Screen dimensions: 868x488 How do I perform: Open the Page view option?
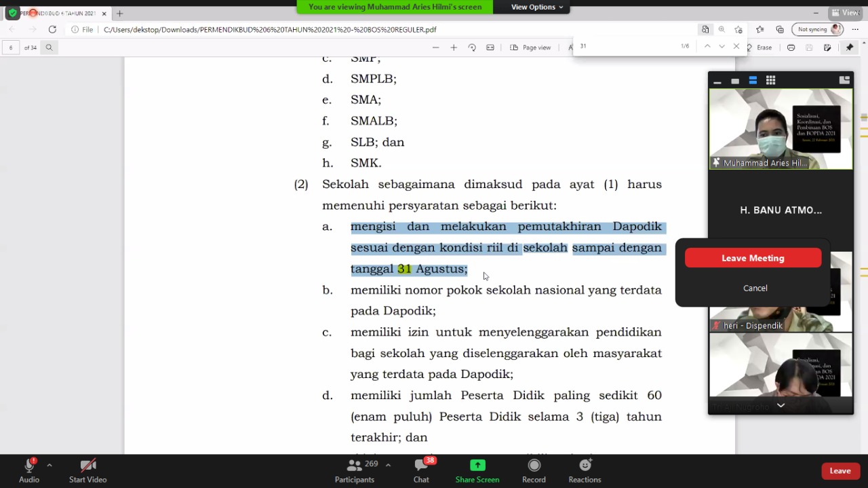click(x=530, y=48)
